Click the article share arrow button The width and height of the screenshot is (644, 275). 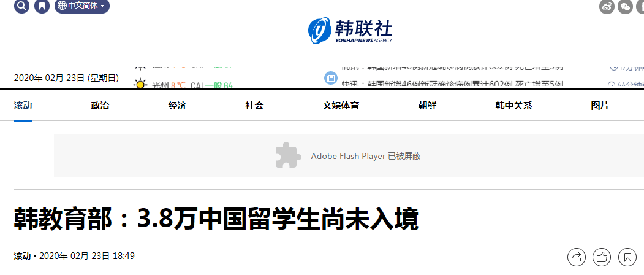[577, 257]
